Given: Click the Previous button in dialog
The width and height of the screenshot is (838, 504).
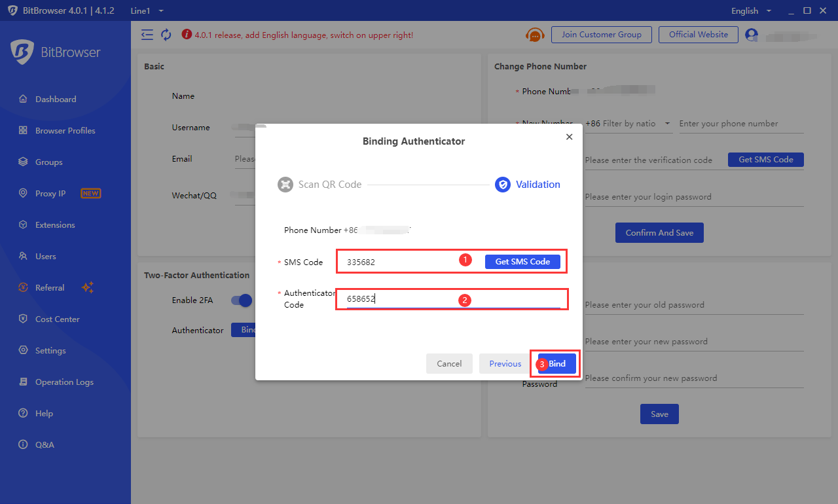Looking at the screenshot, I should (x=505, y=364).
